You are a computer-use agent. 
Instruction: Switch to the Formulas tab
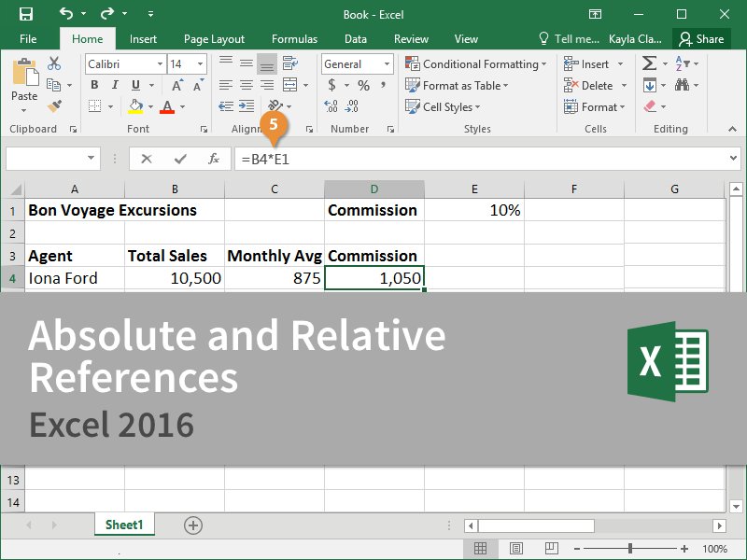[294, 39]
